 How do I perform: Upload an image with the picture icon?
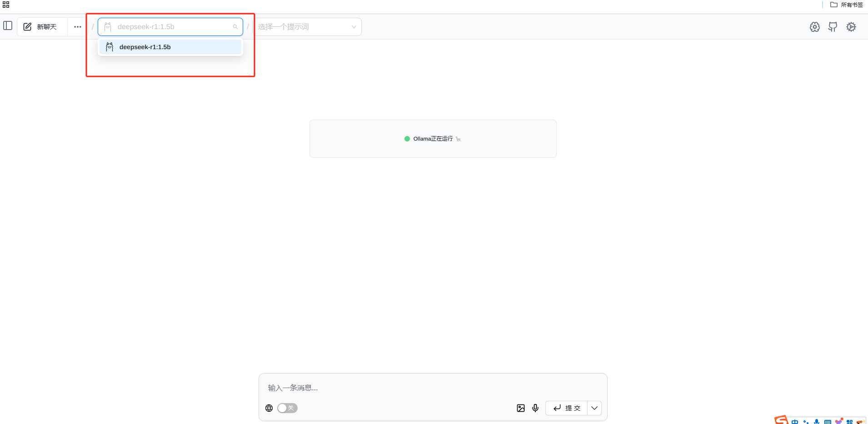[x=521, y=408]
